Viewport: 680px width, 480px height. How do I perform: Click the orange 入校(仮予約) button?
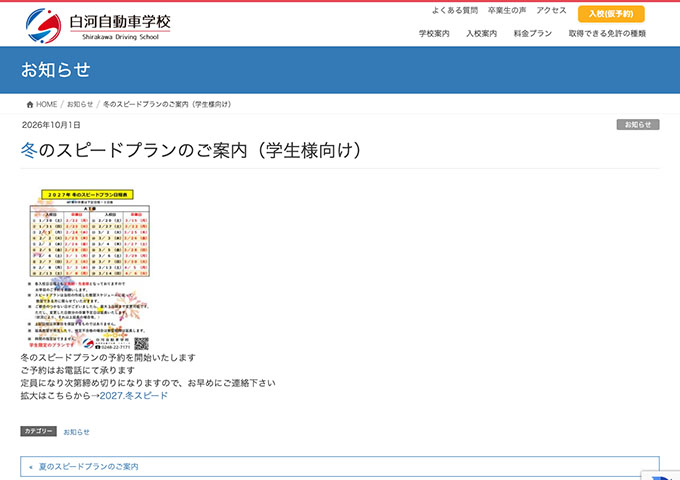(611, 14)
